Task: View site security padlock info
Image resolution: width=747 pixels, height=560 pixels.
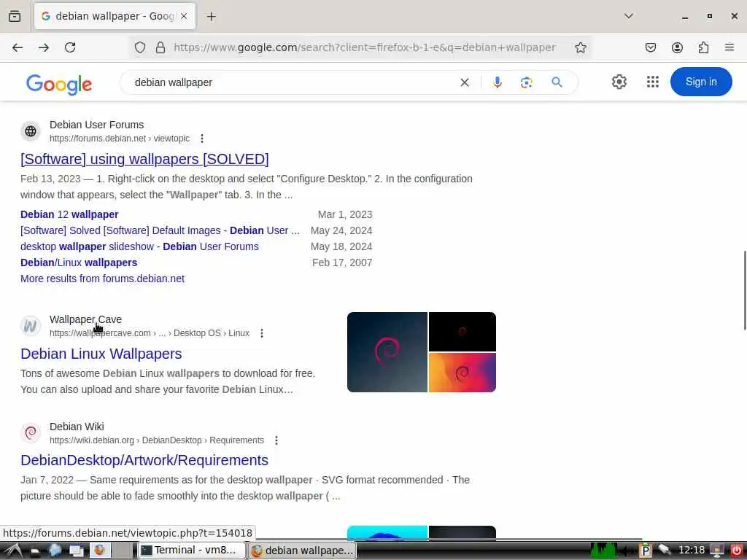Action: (160, 47)
